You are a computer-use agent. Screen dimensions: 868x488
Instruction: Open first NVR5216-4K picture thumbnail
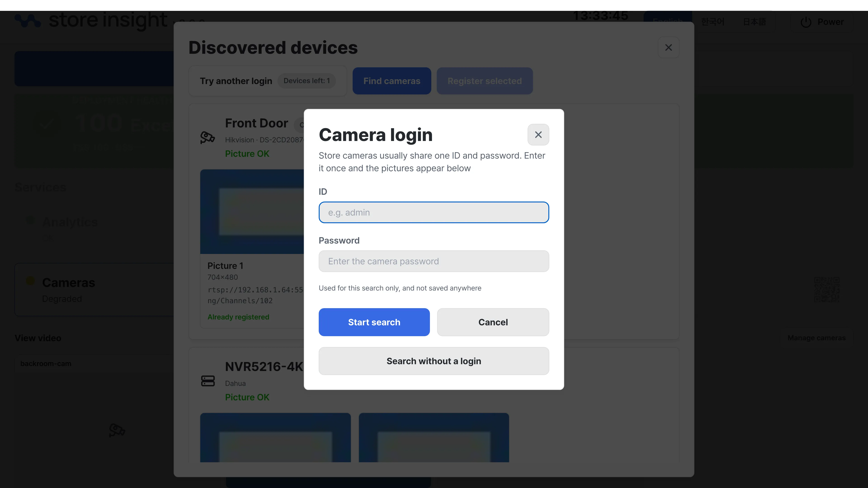[275, 437]
